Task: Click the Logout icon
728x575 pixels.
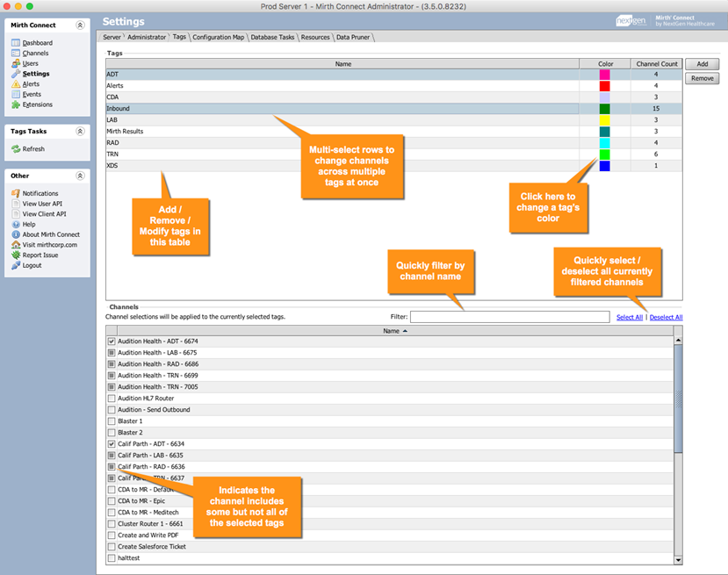Action: 16,265
